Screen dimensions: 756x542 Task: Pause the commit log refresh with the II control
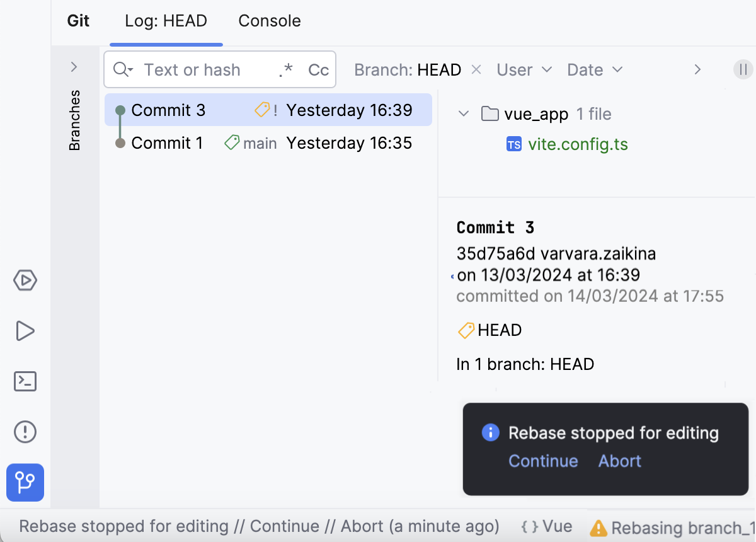coord(742,69)
